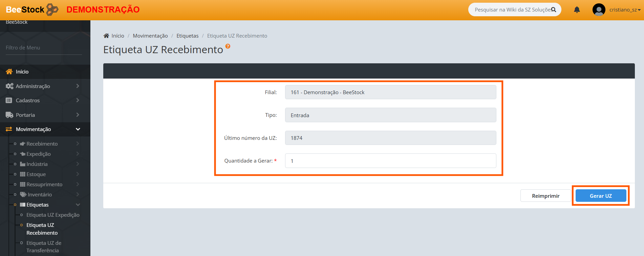Click the Reimprimir button

(545, 196)
